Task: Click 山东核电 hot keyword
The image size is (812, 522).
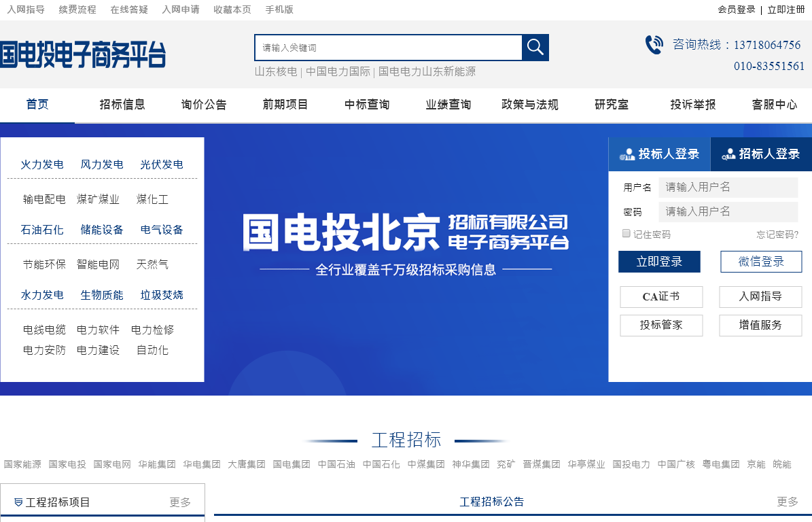Action: [x=276, y=71]
